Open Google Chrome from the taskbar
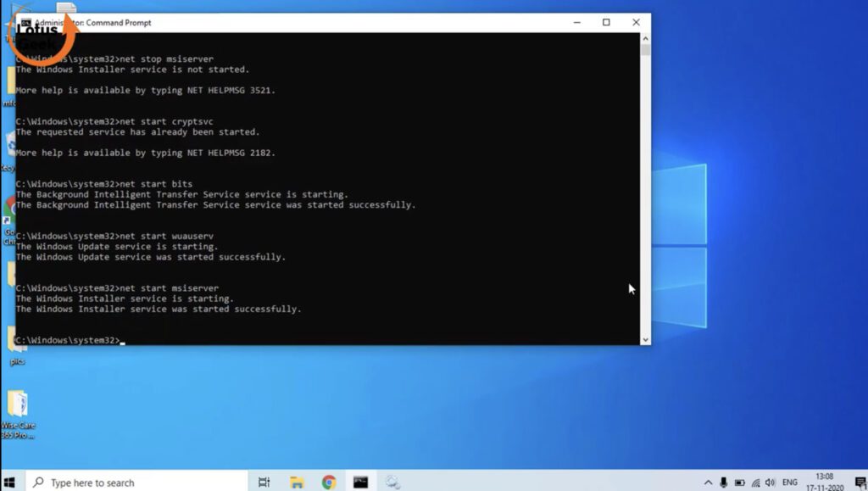Viewport: 868px width, 491px height. point(329,483)
